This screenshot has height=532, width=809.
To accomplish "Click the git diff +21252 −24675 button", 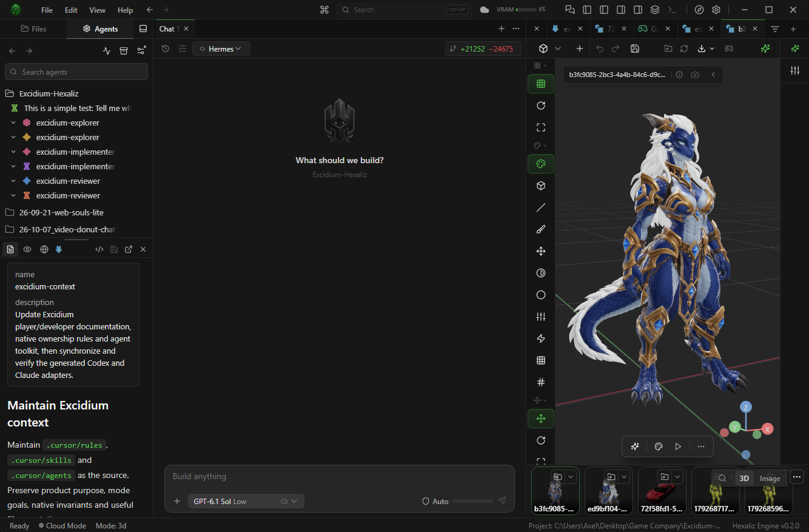I will [483, 49].
